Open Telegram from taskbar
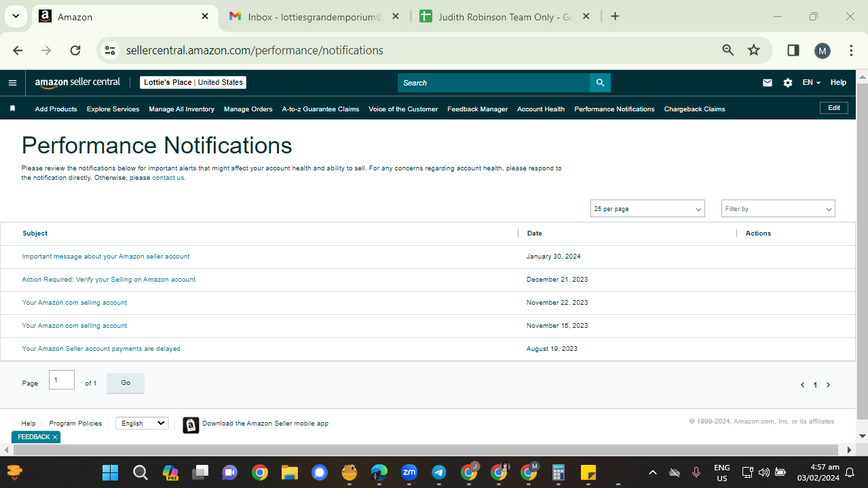Image resolution: width=868 pixels, height=488 pixels. point(439,472)
